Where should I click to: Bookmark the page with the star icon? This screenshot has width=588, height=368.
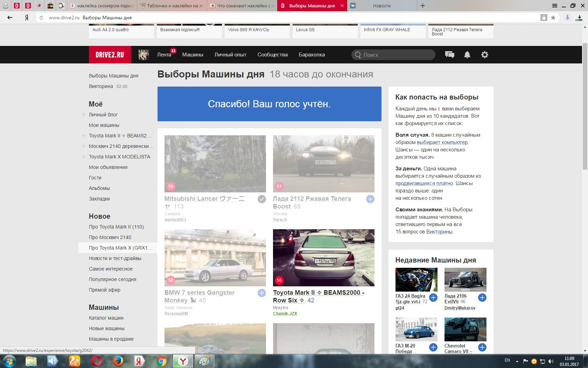[553, 18]
